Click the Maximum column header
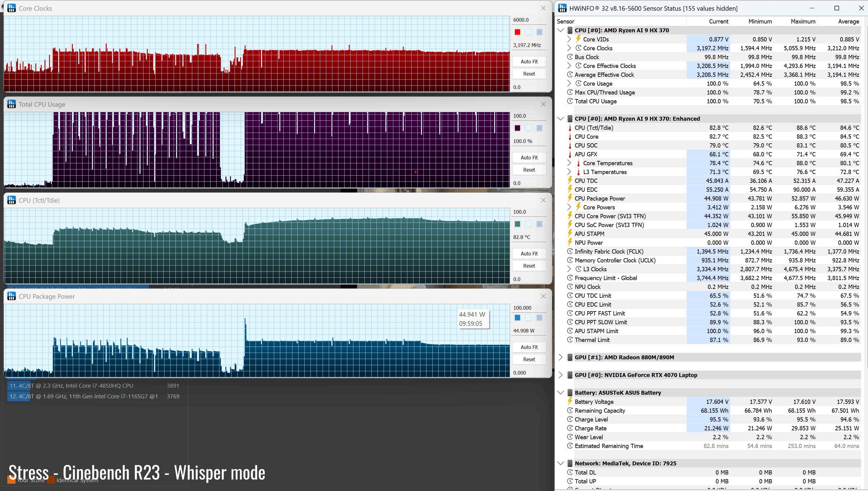 click(x=795, y=21)
